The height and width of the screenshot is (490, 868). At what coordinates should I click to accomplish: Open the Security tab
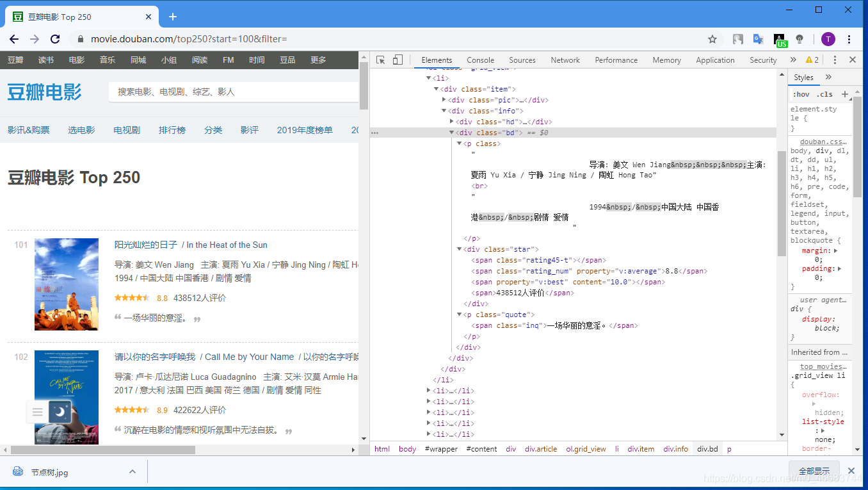pyautogui.click(x=763, y=60)
